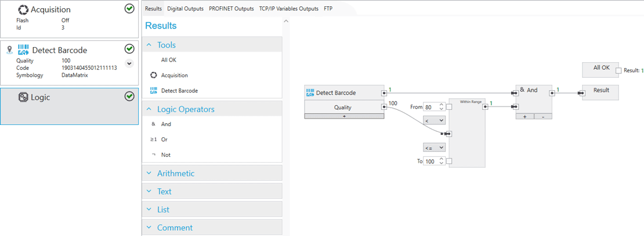The width and height of the screenshot is (644, 236).
Task: Select Acquisition icon in the Tools list
Action: (154, 76)
